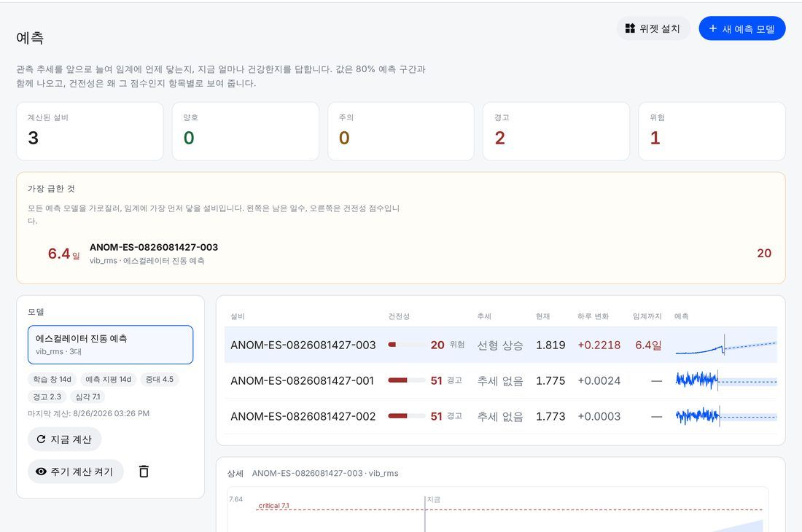802x532 pixels.
Task: Click the 예측 지평 14d chip
Action: pos(109,379)
